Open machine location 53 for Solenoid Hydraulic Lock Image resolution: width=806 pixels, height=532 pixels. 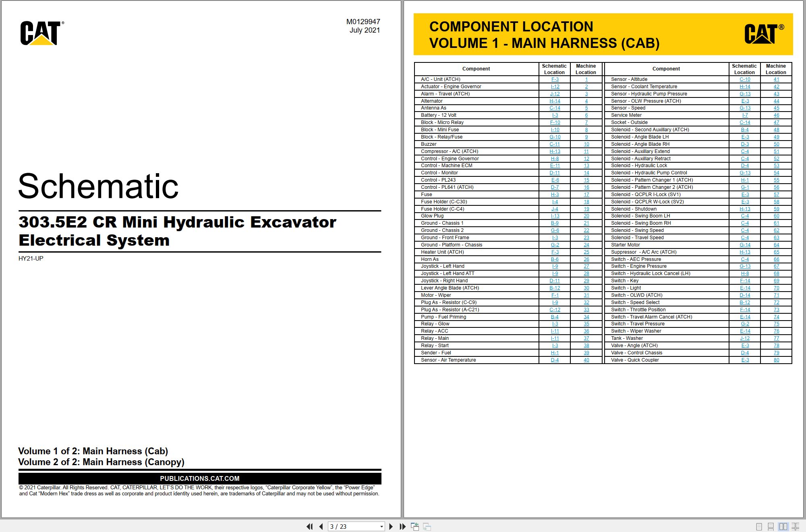pyautogui.click(x=776, y=166)
